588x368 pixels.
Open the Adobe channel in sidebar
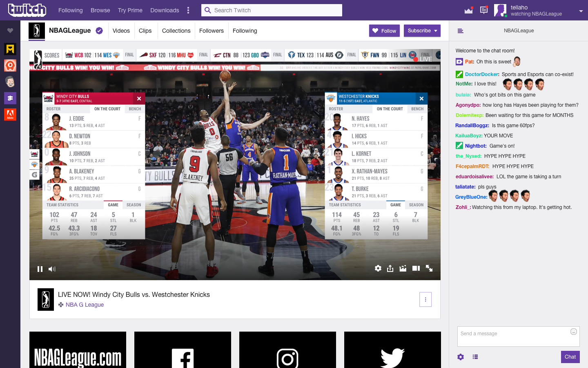coord(10,114)
